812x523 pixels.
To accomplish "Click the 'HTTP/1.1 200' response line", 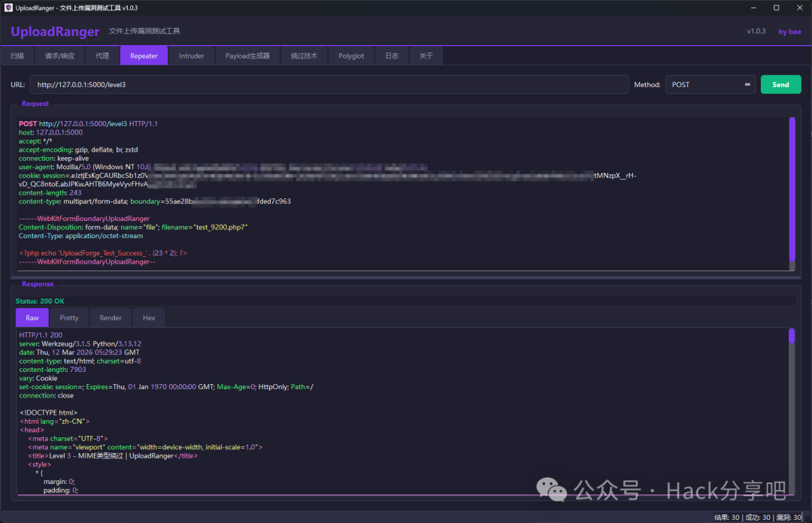I will (x=41, y=335).
